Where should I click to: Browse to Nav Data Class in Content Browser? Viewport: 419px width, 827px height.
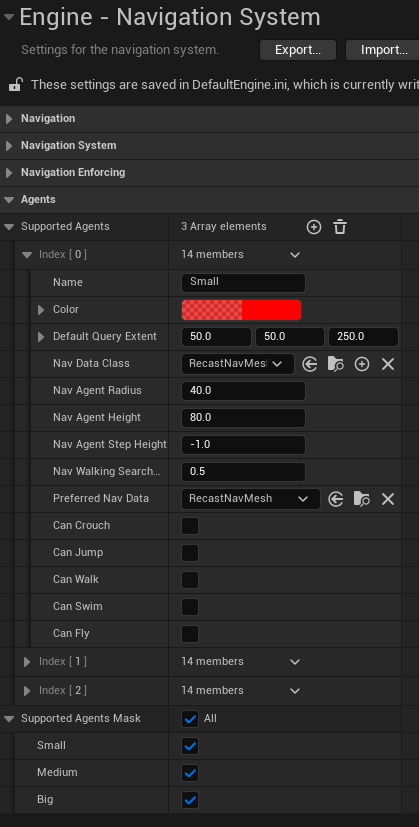click(x=336, y=364)
